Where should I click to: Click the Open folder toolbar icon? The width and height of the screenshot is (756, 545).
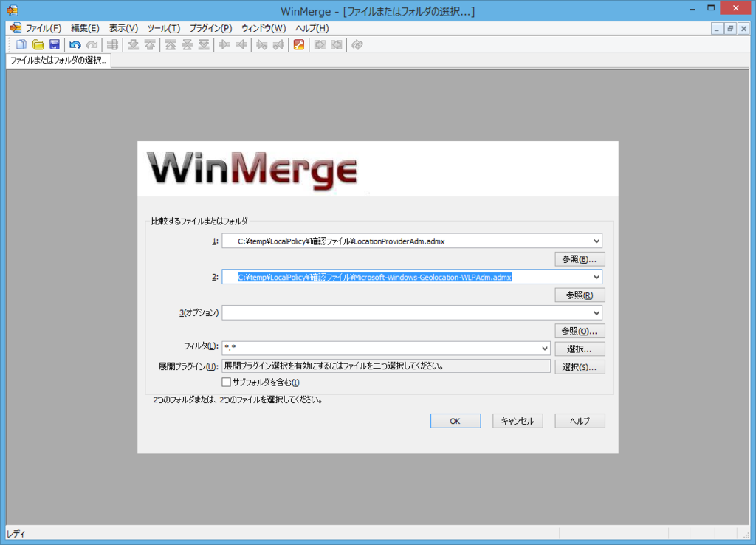38,45
